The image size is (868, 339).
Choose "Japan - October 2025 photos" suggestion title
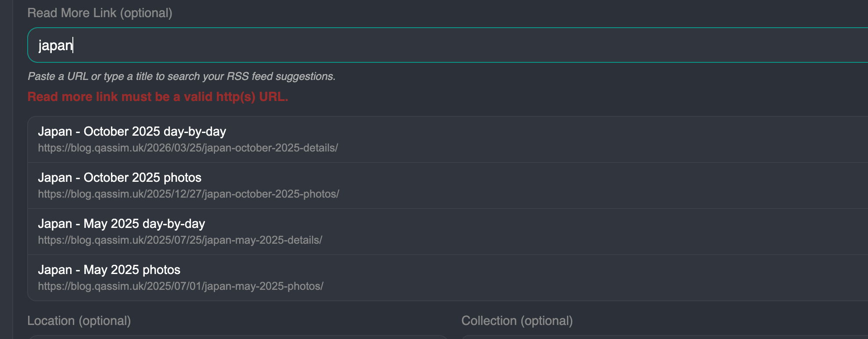(120, 178)
